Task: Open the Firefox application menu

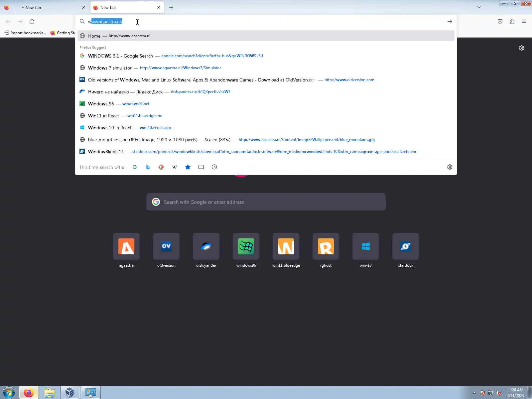Action: [524, 21]
